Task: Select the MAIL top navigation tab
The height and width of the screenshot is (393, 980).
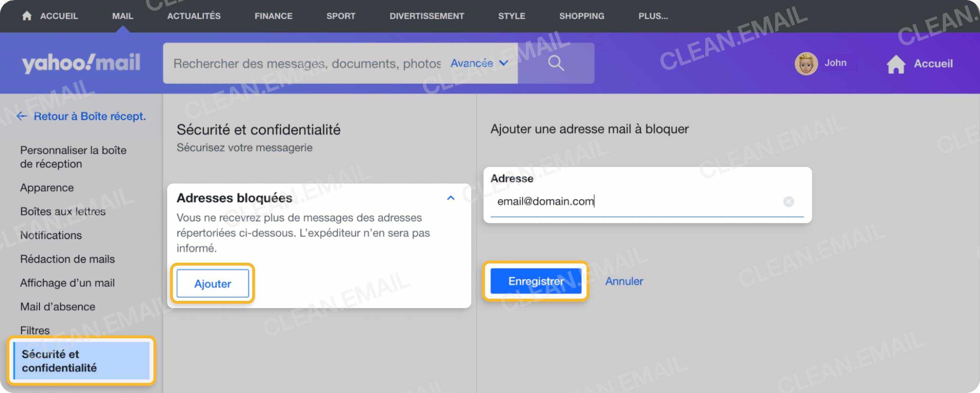Action: 122,16
